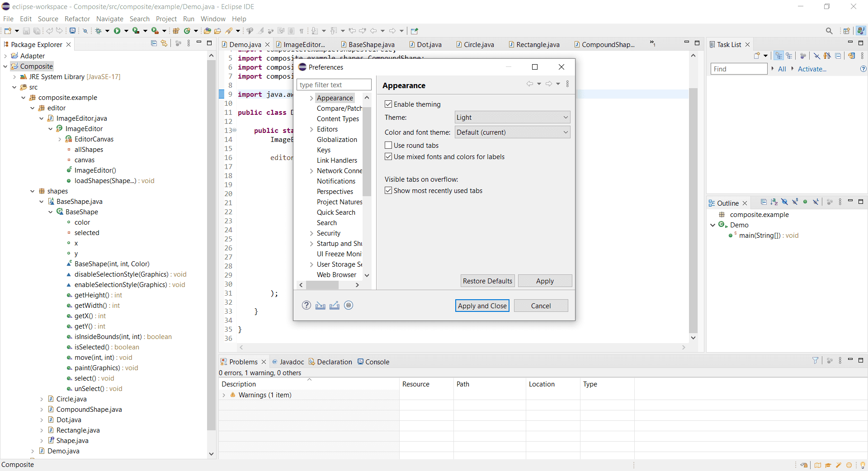868x471 pixels.
Task: Click the Debug bug icon in toolbar
Action: tap(98, 31)
